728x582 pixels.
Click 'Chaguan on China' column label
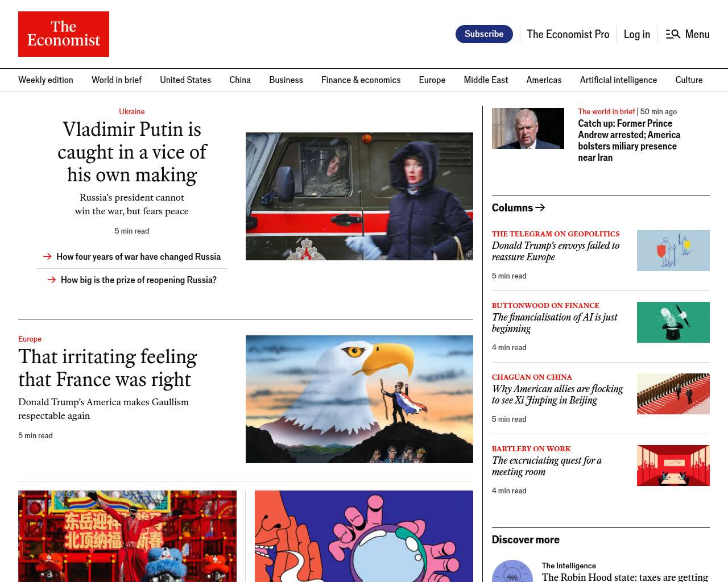tap(532, 377)
